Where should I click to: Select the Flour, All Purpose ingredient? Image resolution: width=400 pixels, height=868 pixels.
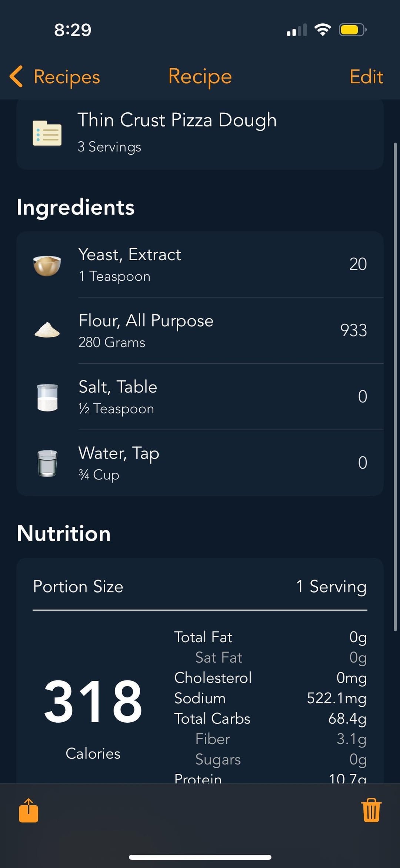coord(200,331)
